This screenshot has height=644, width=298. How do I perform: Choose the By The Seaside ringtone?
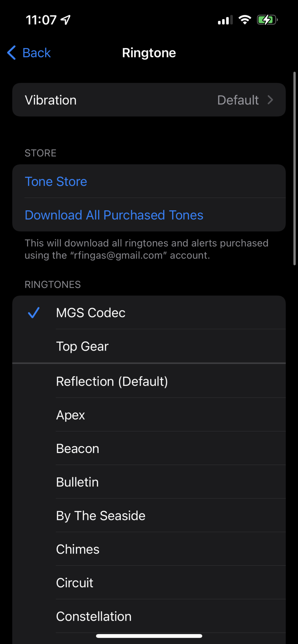point(101,516)
